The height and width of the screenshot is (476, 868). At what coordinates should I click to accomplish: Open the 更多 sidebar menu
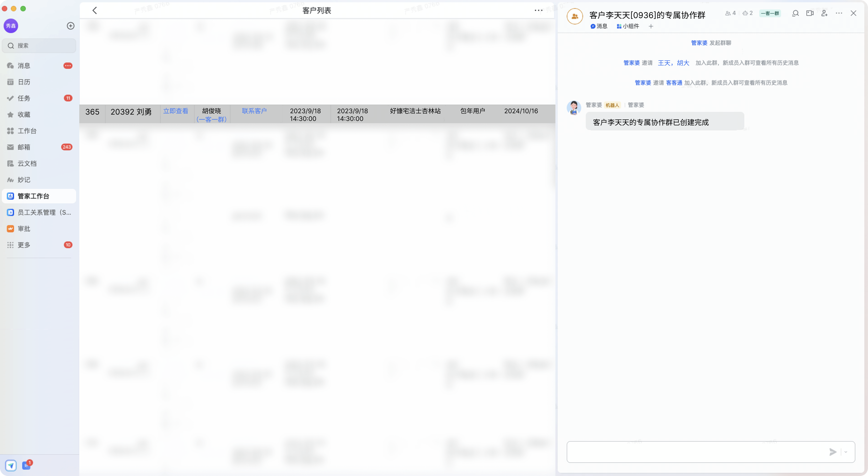(x=24, y=245)
